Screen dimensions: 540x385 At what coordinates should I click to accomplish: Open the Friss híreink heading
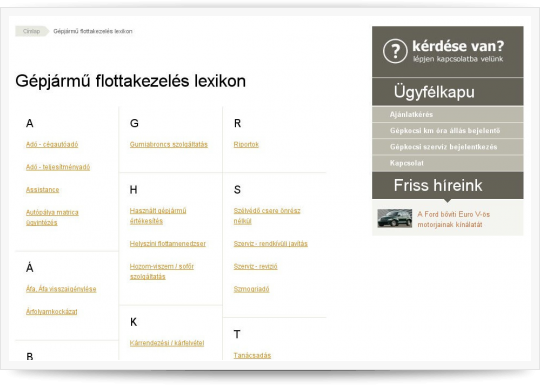coord(447,185)
